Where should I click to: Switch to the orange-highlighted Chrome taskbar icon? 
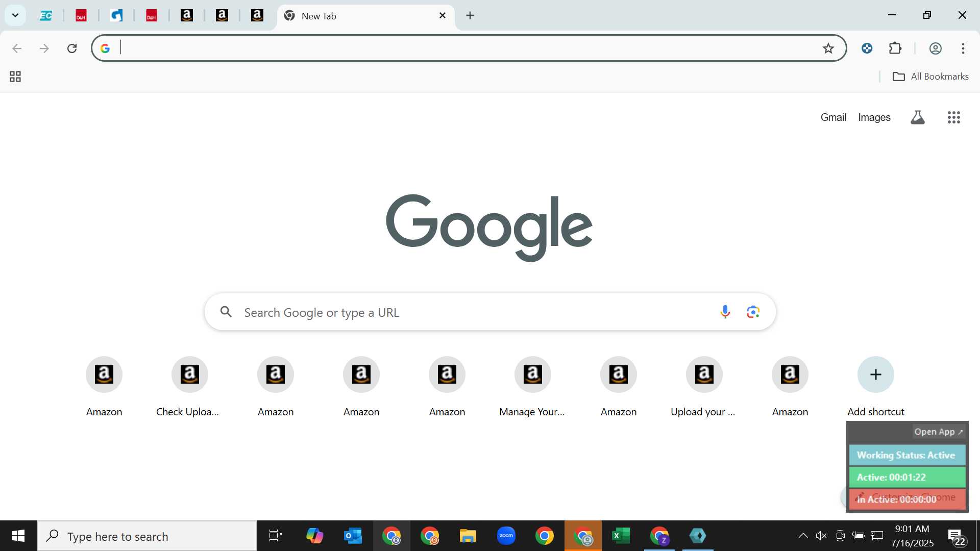pyautogui.click(x=583, y=536)
